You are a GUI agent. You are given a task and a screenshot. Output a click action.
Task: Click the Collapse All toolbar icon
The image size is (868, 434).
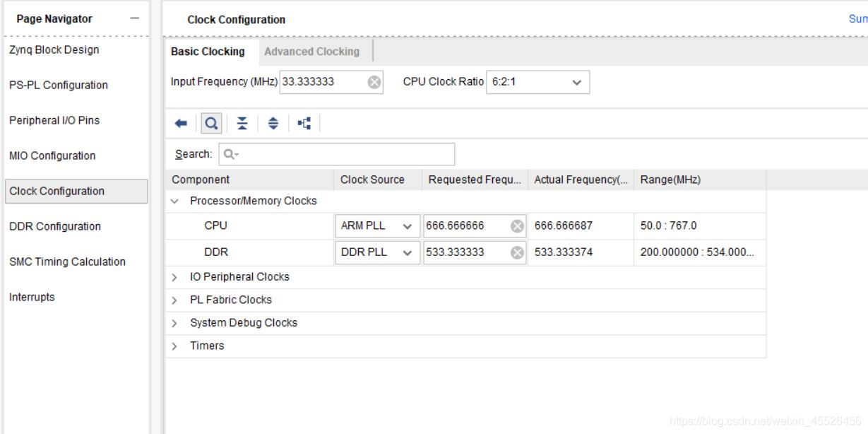pyautogui.click(x=242, y=124)
